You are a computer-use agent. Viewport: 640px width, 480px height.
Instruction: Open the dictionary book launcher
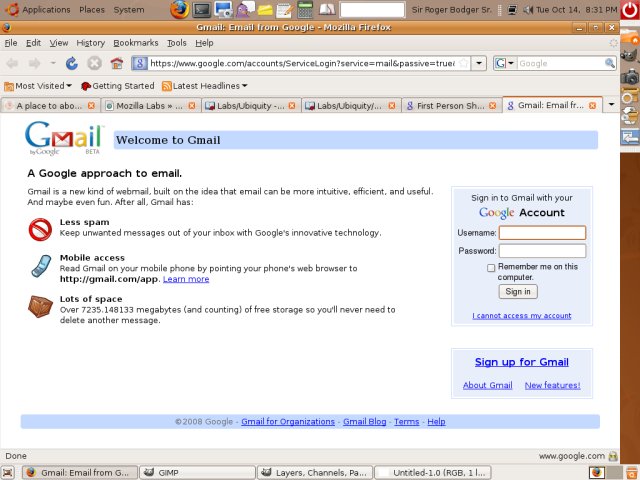coord(327,9)
